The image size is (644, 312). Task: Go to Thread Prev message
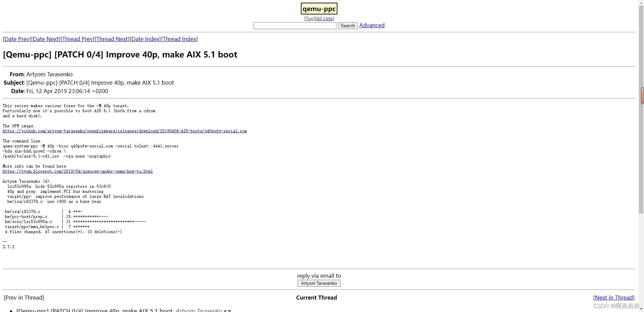point(77,39)
